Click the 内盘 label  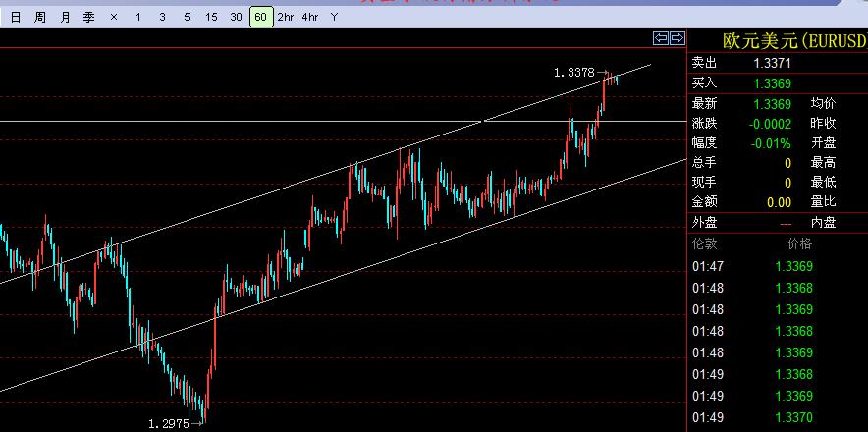[824, 223]
